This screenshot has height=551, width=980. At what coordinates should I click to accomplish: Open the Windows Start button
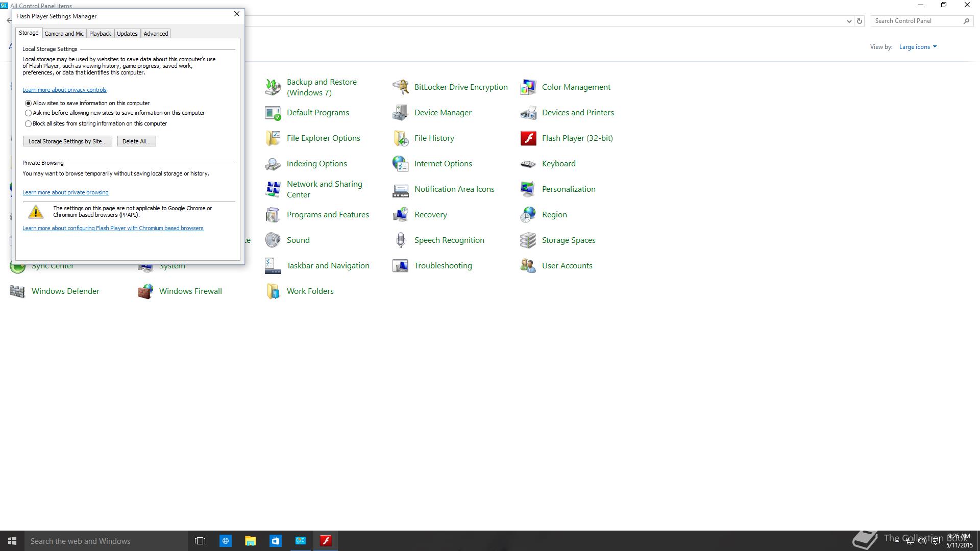click(x=12, y=541)
